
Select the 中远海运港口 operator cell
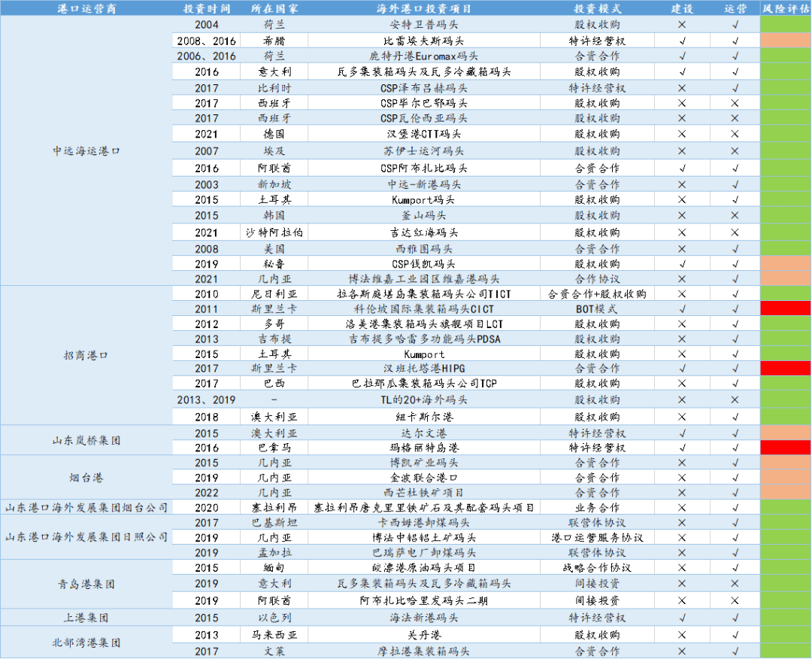pyautogui.click(x=86, y=150)
